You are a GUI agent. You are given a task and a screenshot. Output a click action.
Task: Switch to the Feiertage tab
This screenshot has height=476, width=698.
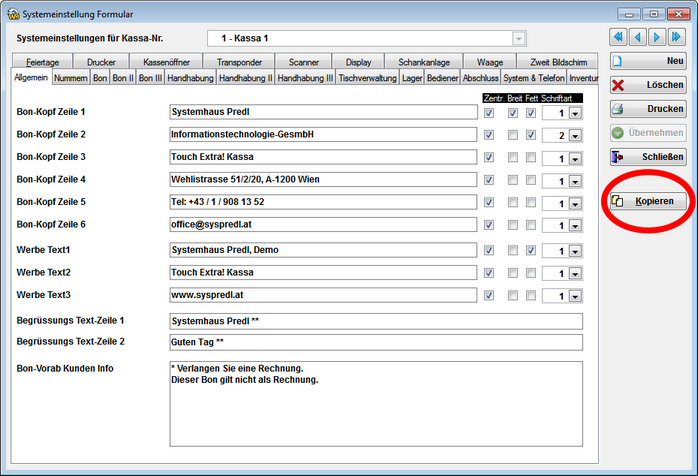(42, 62)
